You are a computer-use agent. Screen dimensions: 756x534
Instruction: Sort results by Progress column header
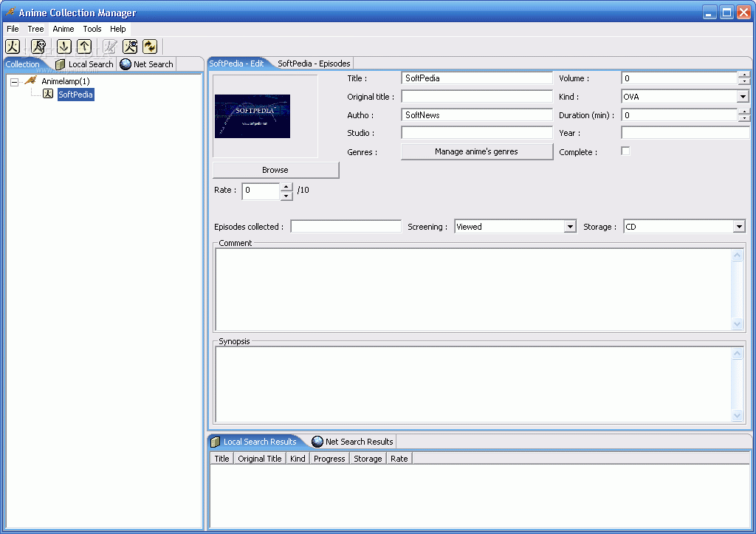[329, 459]
